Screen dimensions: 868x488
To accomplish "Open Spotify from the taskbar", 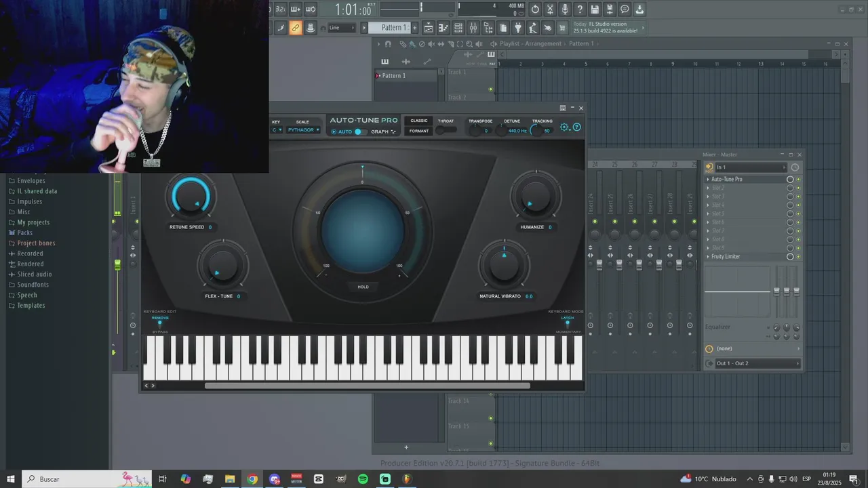I will pos(363,479).
